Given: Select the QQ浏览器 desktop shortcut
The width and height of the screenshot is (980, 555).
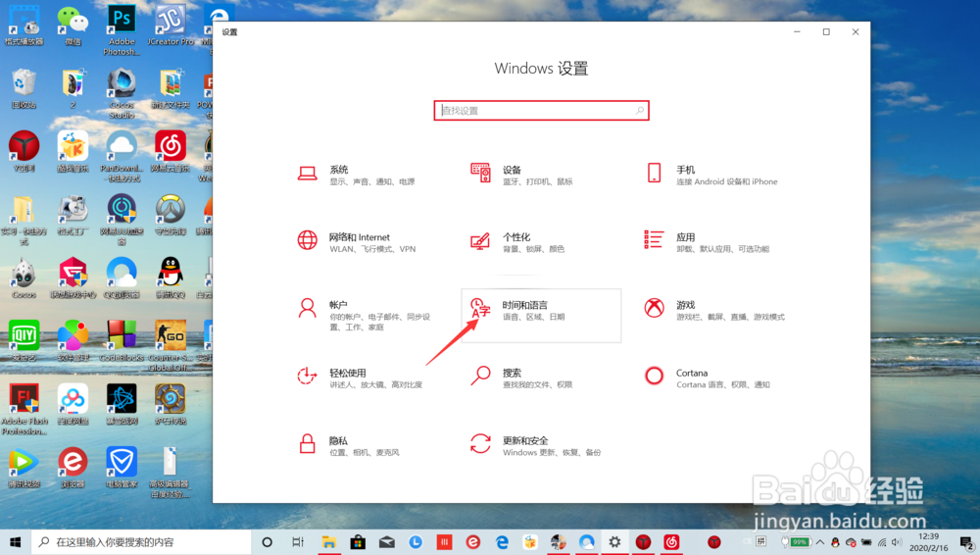Looking at the screenshot, I should pos(122,278).
